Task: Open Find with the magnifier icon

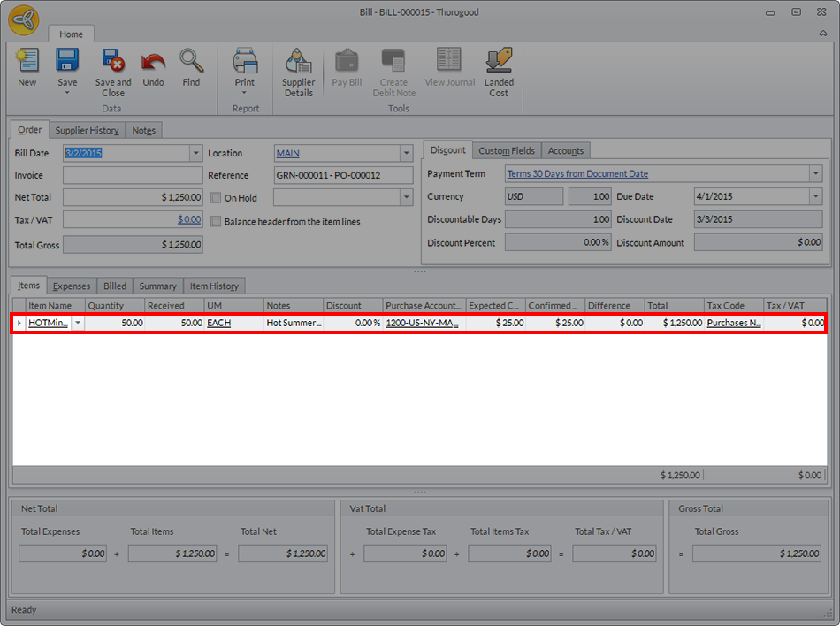Action: pos(191,62)
